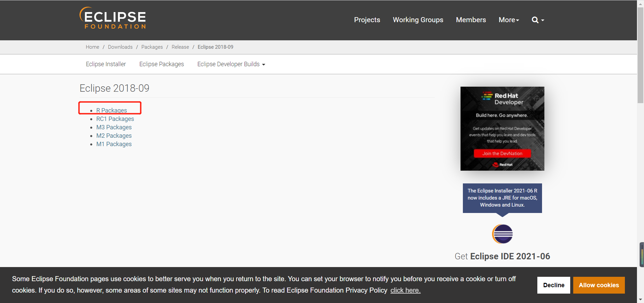Select the Eclipse Packages tab
The height and width of the screenshot is (303, 644).
[x=162, y=64]
